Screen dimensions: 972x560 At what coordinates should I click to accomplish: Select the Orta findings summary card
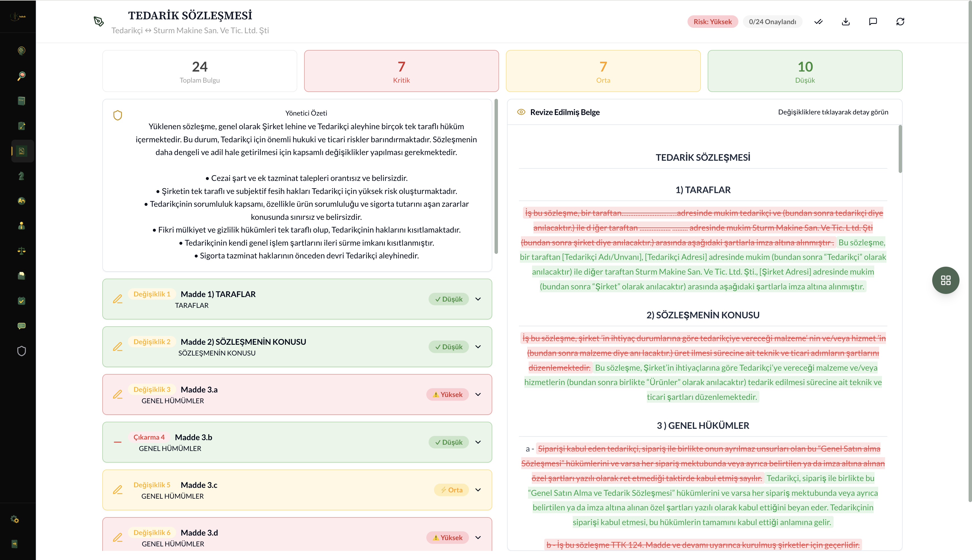(x=603, y=71)
